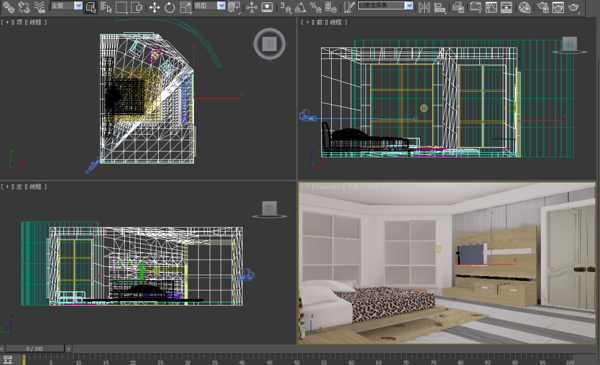Open the Material Editor
The height and width of the screenshot is (365, 600).
525,7
